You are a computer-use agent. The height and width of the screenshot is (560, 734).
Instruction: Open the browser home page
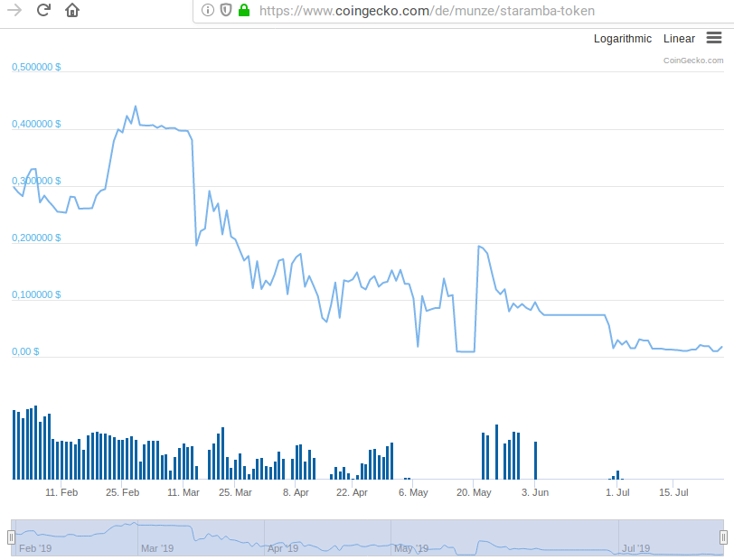71,11
